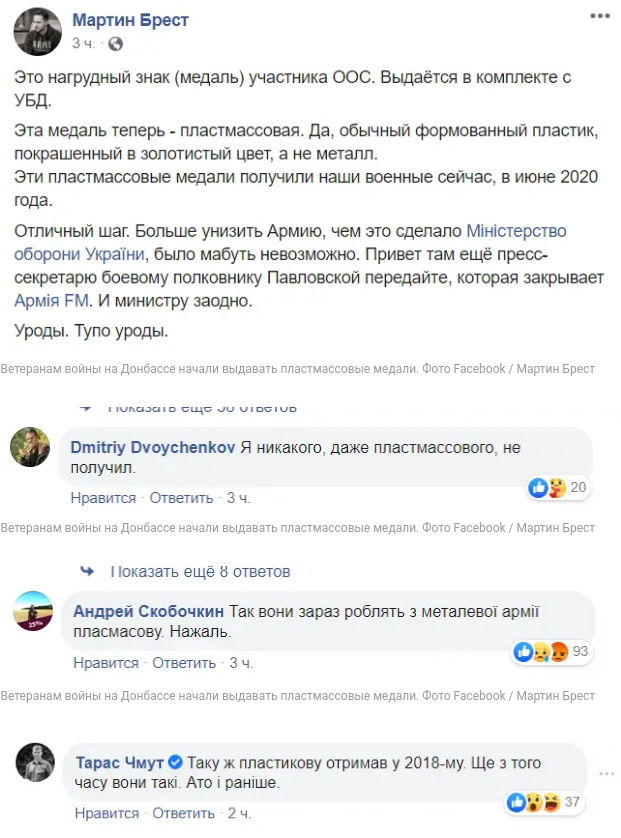Reply to Dmitriy Dvoychenkov's comment via Ответить

click(x=181, y=498)
